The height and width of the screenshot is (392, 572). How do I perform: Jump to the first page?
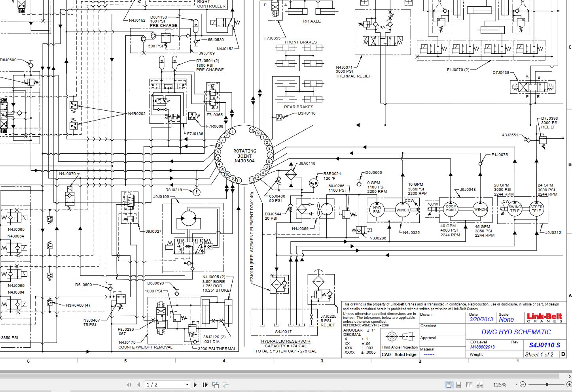[129, 384]
